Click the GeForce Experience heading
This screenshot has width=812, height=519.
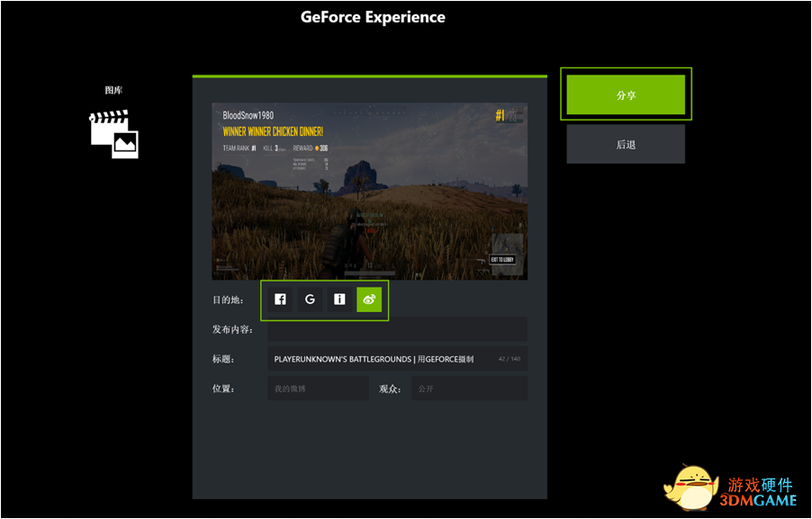(x=373, y=17)
